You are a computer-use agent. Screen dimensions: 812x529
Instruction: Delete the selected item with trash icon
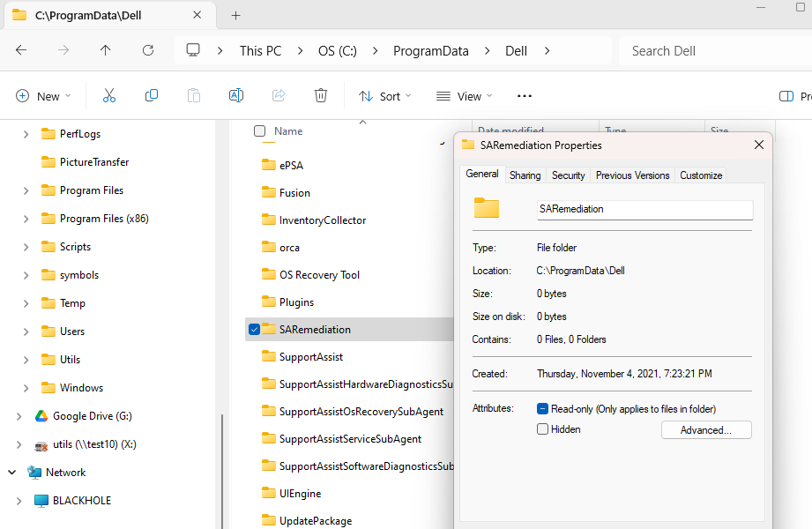(321, 96)
